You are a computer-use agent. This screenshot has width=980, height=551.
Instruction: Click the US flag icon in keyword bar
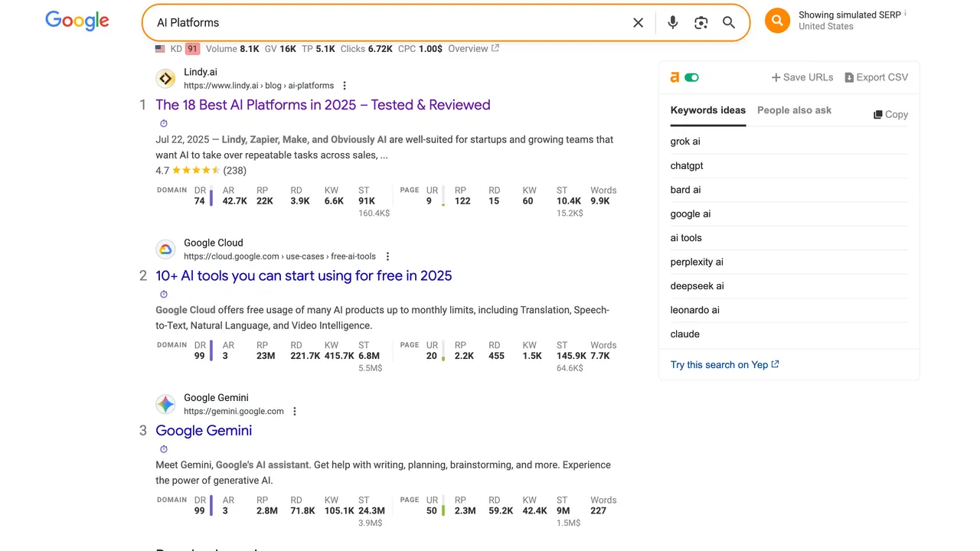tap(160, 49)
